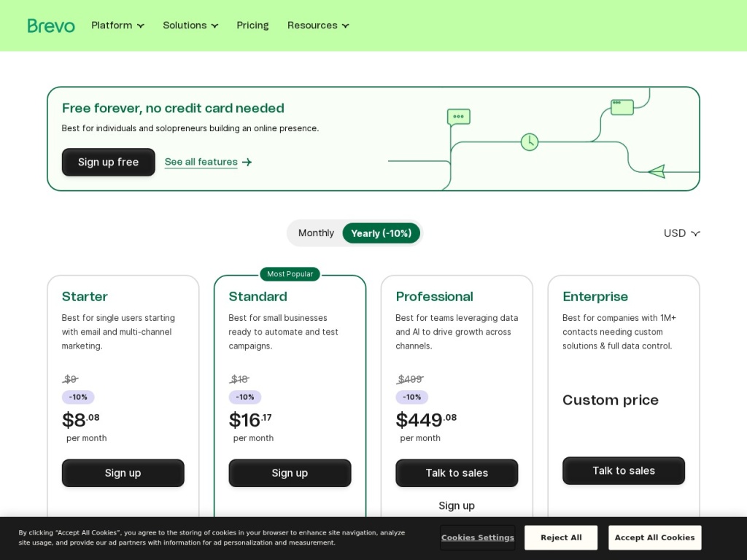This screenshot has width=747, height=560.
Task: Switch billing to Monthly
Action: point(316,233)
